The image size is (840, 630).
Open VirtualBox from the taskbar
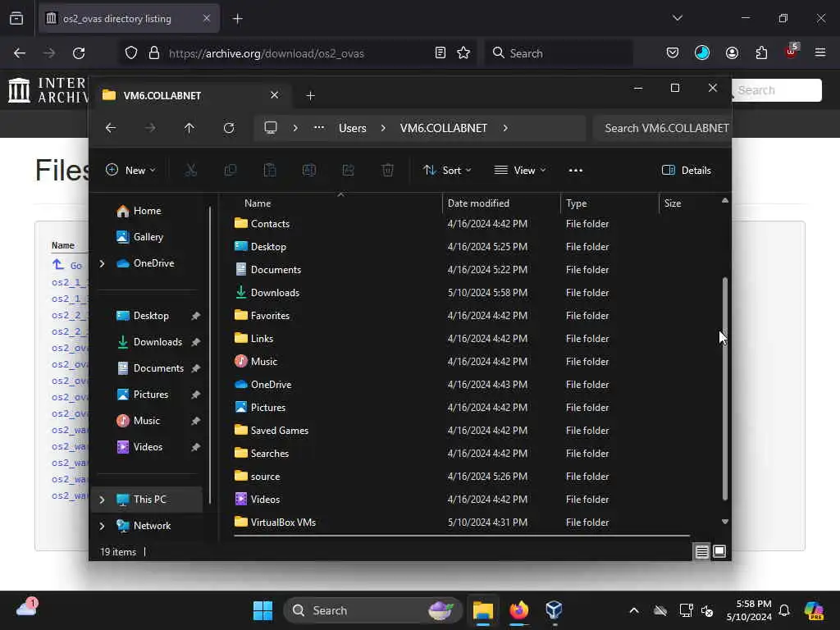point(554,609)
